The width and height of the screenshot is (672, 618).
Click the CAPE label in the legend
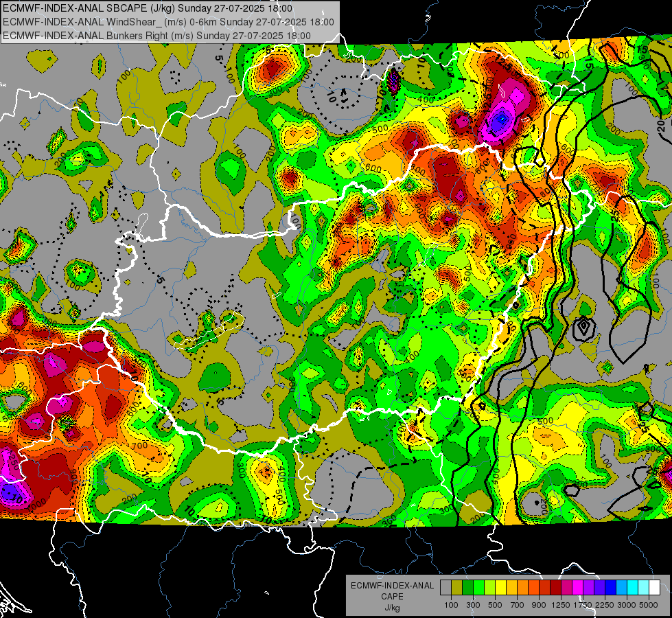coord(392,597)
